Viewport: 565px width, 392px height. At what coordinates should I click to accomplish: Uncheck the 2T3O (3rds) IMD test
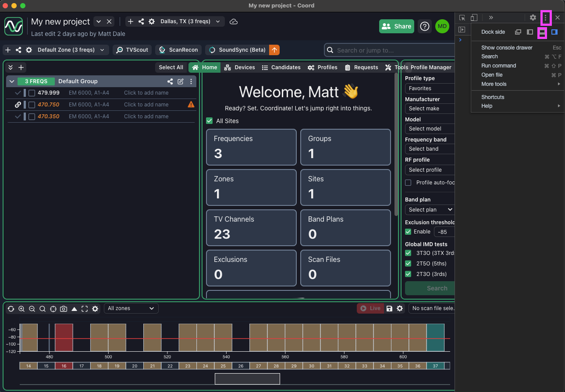pyautogui.click(x=408, y=274)
